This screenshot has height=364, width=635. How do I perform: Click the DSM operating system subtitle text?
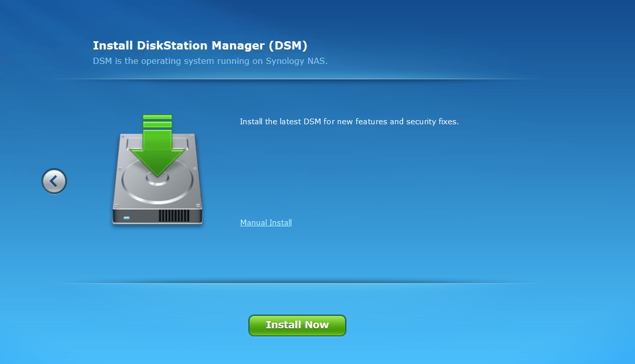tap(210, 61)
